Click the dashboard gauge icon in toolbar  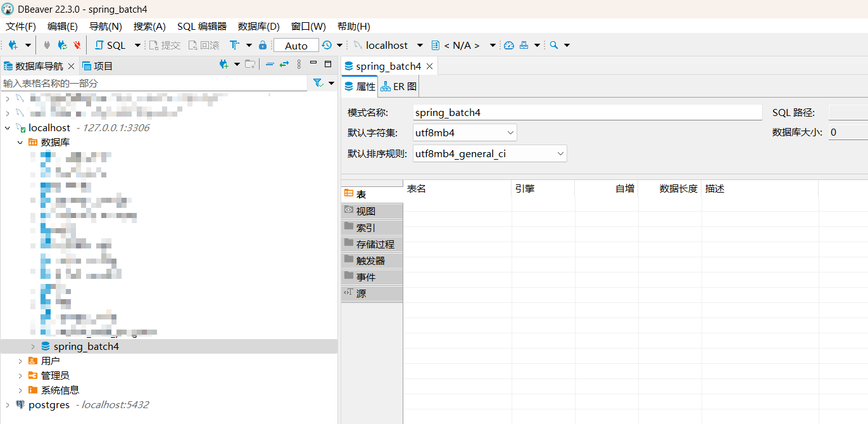click(509, 46)
